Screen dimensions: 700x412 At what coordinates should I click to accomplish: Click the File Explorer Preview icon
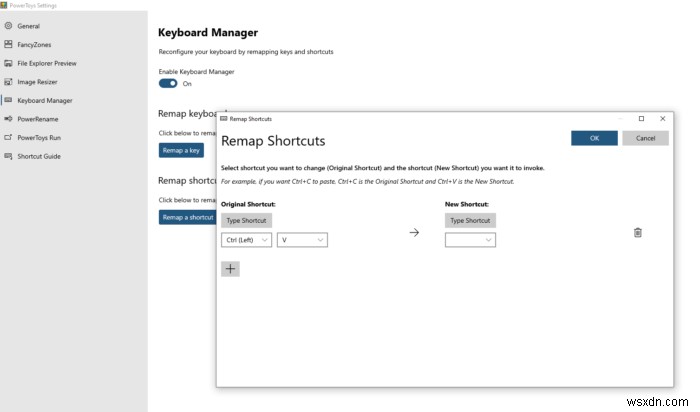coord(8,63)
